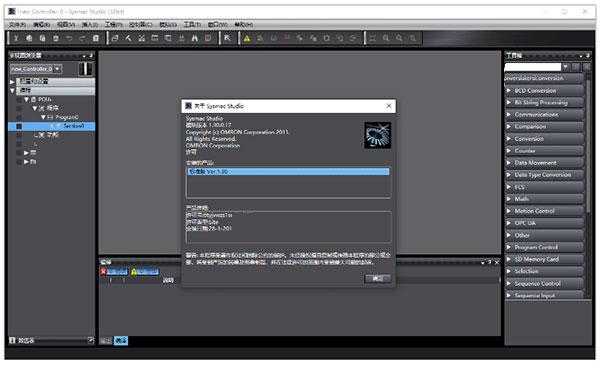This screenshot has height=365, width=600.
Task: Click the toolbox search input field
Action: tap(533, 67)
